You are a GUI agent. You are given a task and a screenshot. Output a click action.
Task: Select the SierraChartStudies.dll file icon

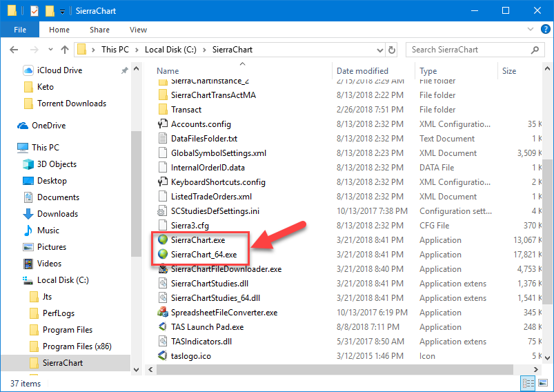pos(163,284)
